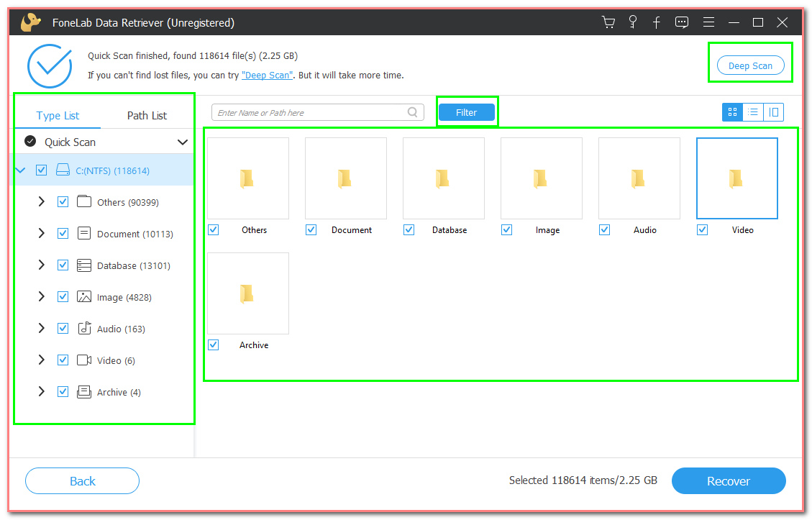The width and height of the screenshot is (812, 520).
Task: Toggle checkbox under Video folder thumbnail
Action: click(x=702, y=229)
